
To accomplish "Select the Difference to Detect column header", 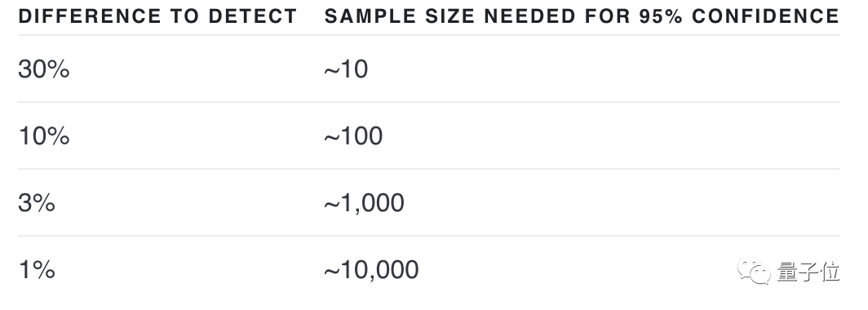I will pos(157,16).
